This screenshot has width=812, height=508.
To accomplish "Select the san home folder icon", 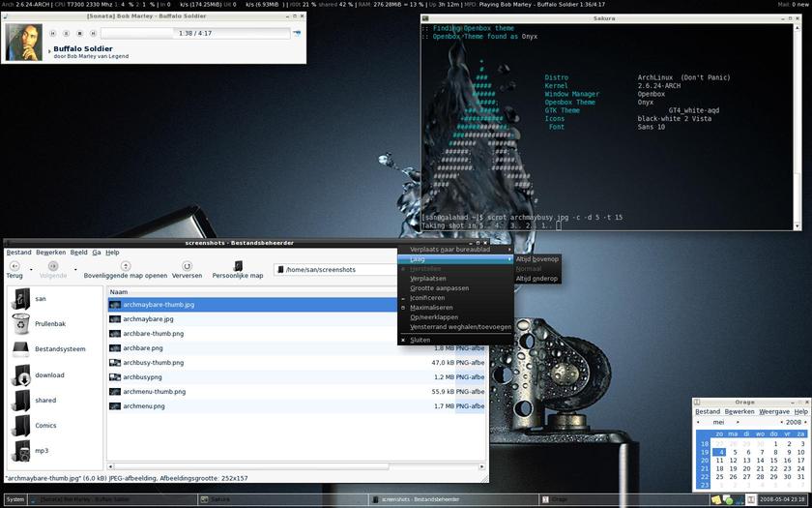I will point(21,299).
